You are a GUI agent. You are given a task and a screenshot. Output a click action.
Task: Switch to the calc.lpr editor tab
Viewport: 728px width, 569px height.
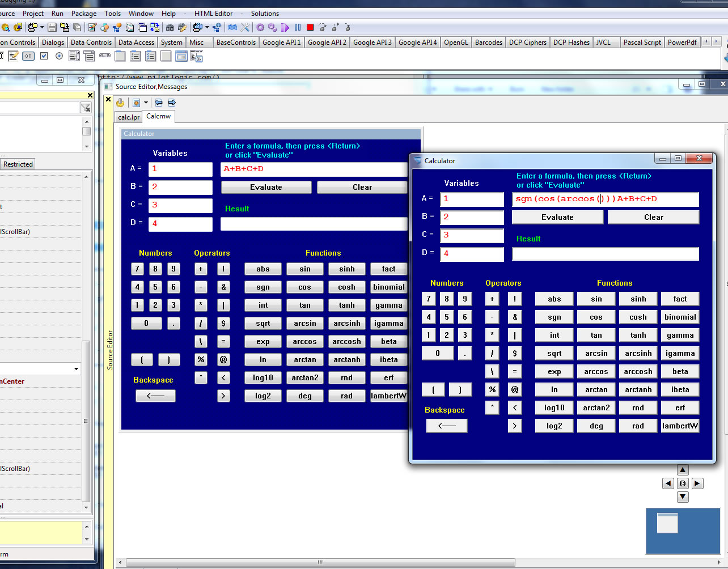click(129, 117)
